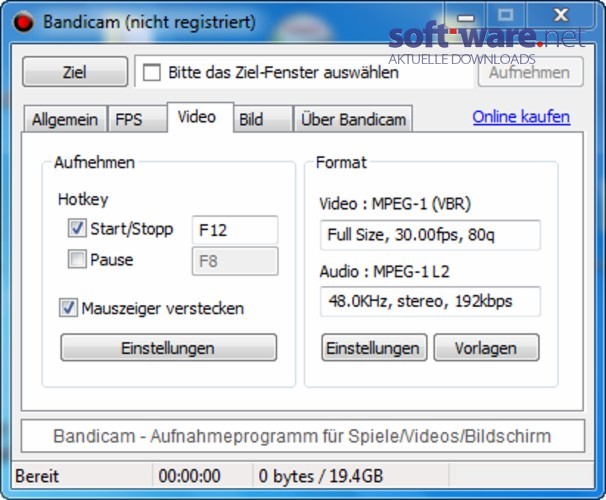Screen dimensions: 606x500
Task: Click the 48.0KHz, stereo, 192kbps field
Action: point(430,301)
